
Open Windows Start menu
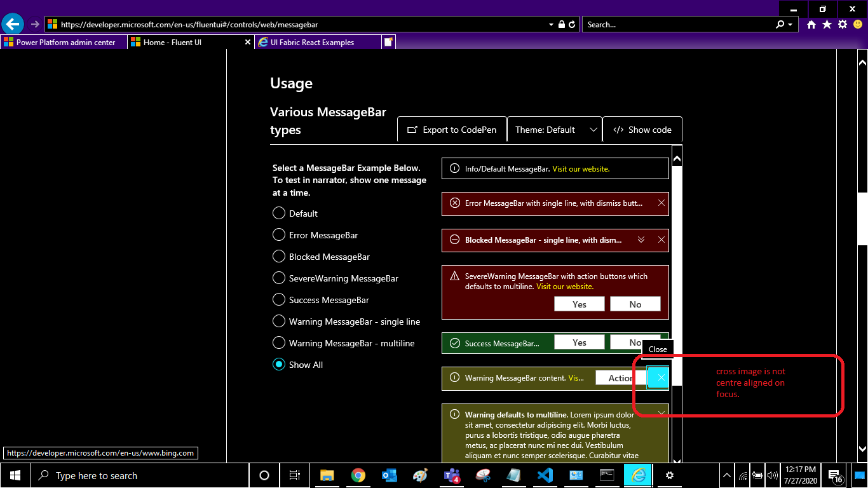point(15,475)
